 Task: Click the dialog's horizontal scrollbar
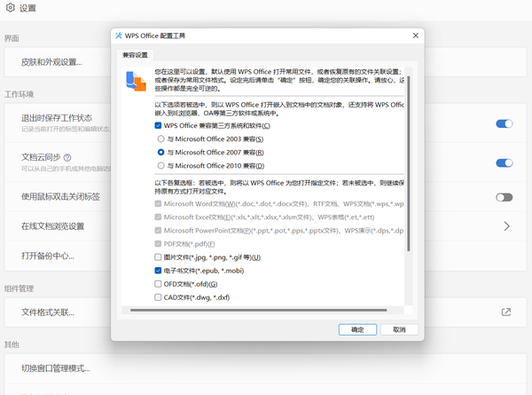259,310
